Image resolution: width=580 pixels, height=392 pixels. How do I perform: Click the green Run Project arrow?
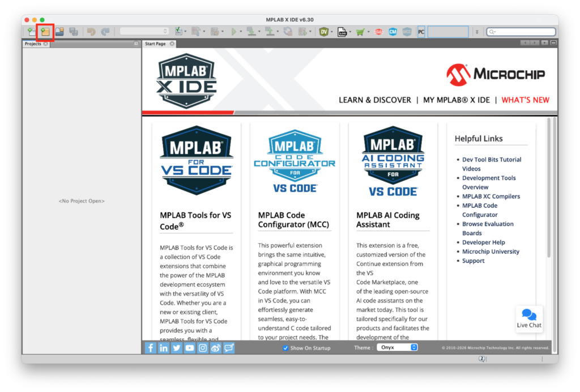[233, 32]
